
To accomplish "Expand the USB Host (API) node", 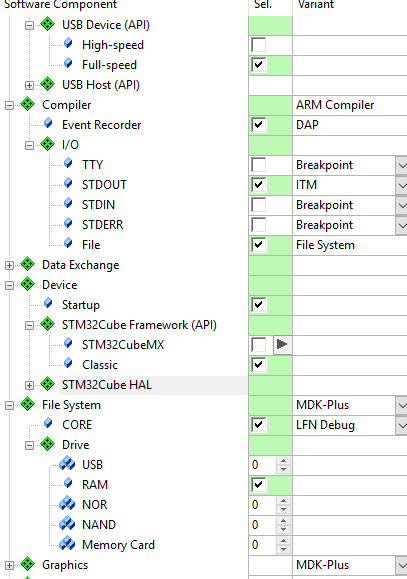I will click(x=29, y=86).
